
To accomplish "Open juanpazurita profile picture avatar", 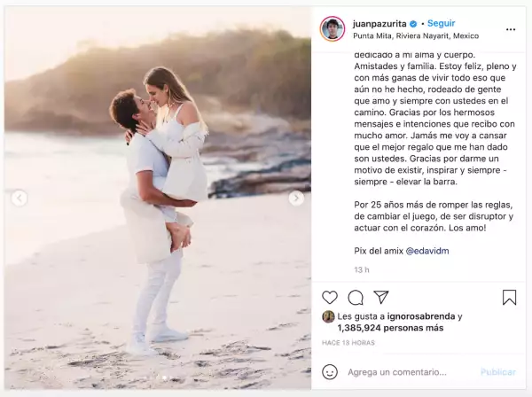I will [332, 29].
